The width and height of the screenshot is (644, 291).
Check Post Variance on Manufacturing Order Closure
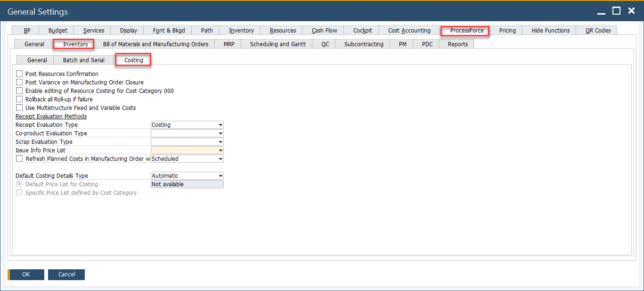(x=19, y=83)
